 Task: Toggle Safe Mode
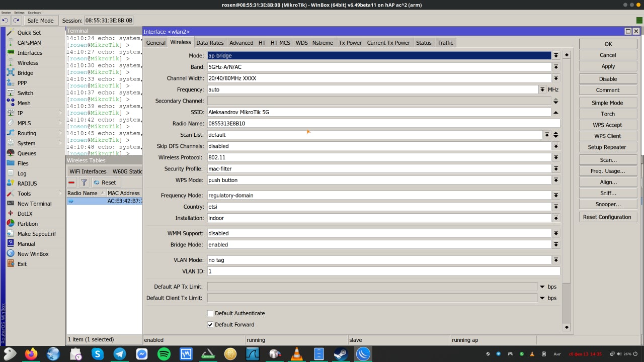[x=40, y=21]
